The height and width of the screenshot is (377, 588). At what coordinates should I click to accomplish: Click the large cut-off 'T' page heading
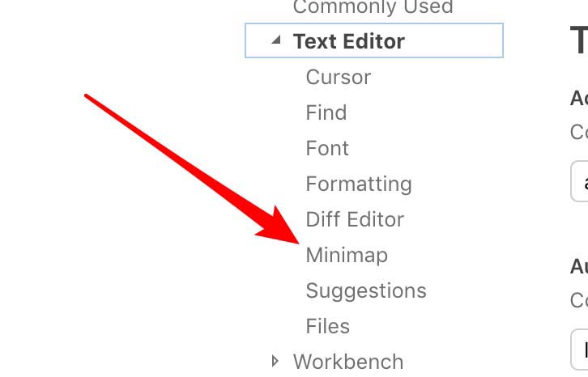click(x=578, y=39)
